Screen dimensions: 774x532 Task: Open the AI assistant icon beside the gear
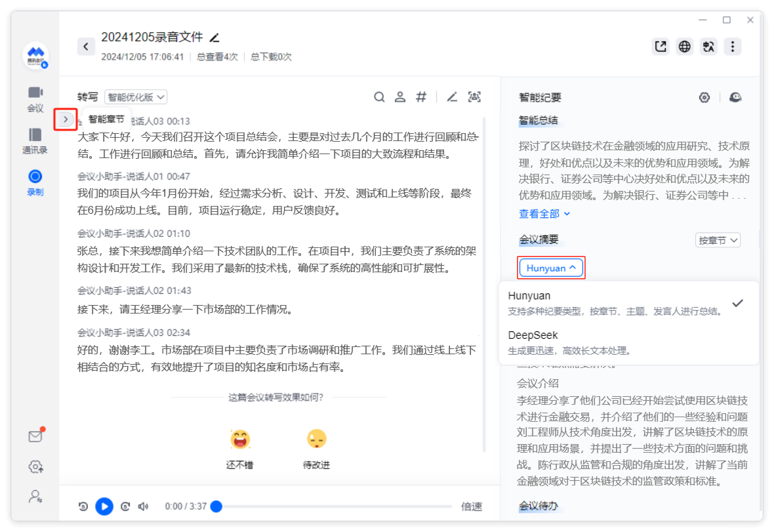coord(735,97)
